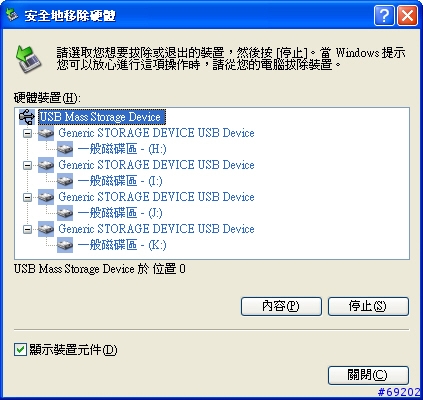Image resolution: width=423 pixels, height=400 pixels.
Task: Collapse the first Generic STORAGE DEVICE node
Action: pos(28,134)
